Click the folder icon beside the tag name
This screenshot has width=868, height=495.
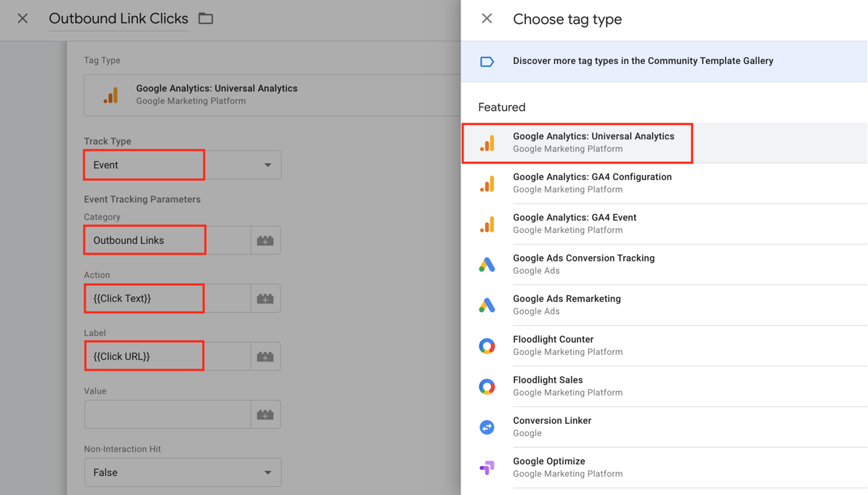tap(206, 18)
